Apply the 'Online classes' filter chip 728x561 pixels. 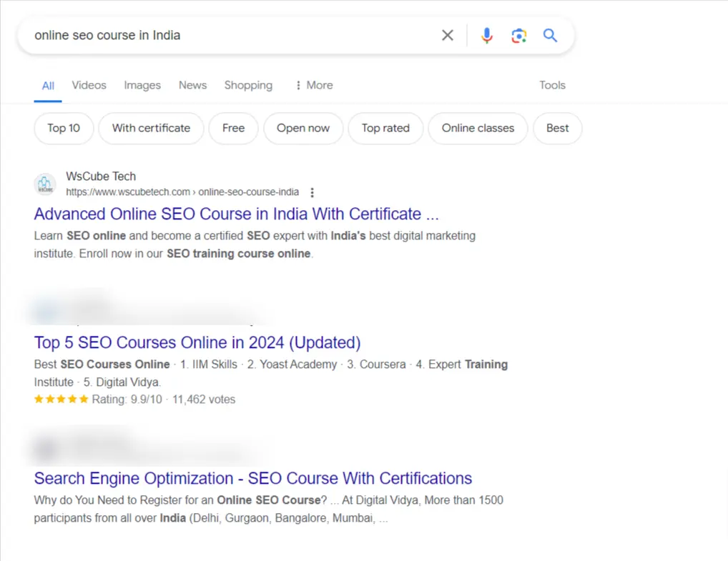point(478,128)
